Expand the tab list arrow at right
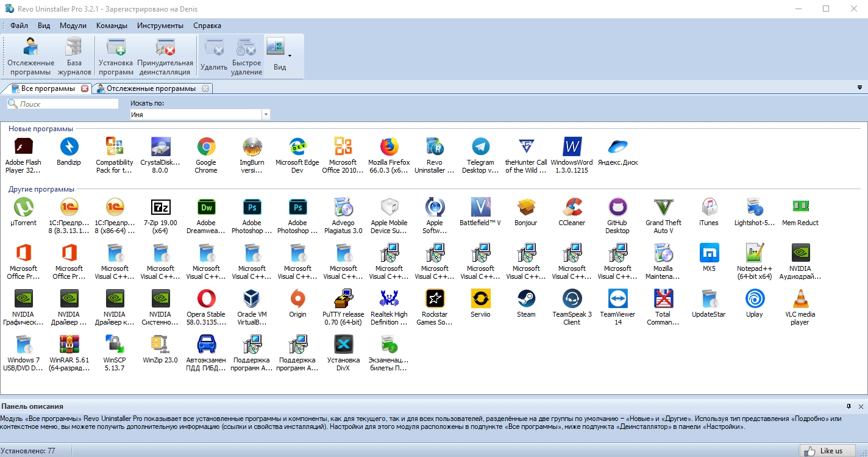 click(x=859, y=88)
